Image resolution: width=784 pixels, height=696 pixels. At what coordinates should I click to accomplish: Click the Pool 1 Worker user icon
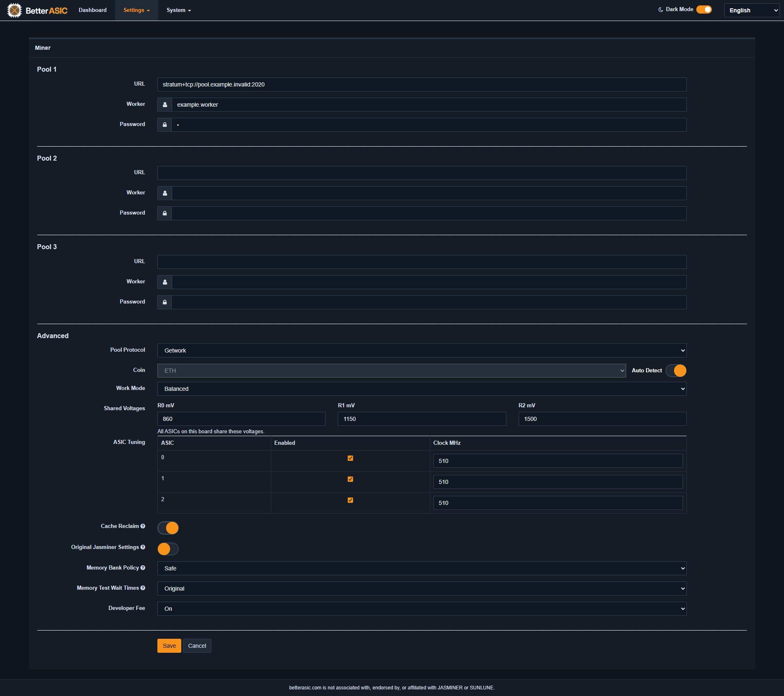(x=165, y=105)
